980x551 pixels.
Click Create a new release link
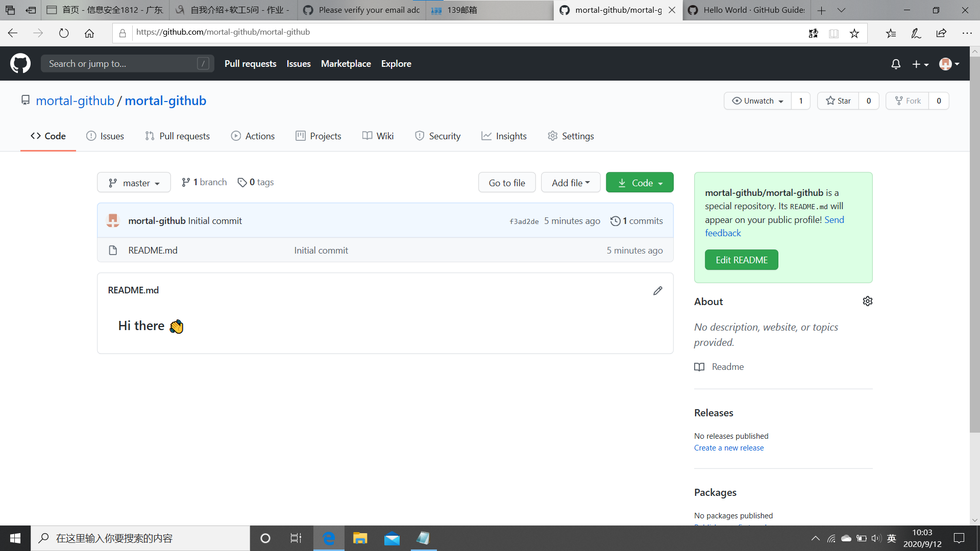(x=729, y=448)
